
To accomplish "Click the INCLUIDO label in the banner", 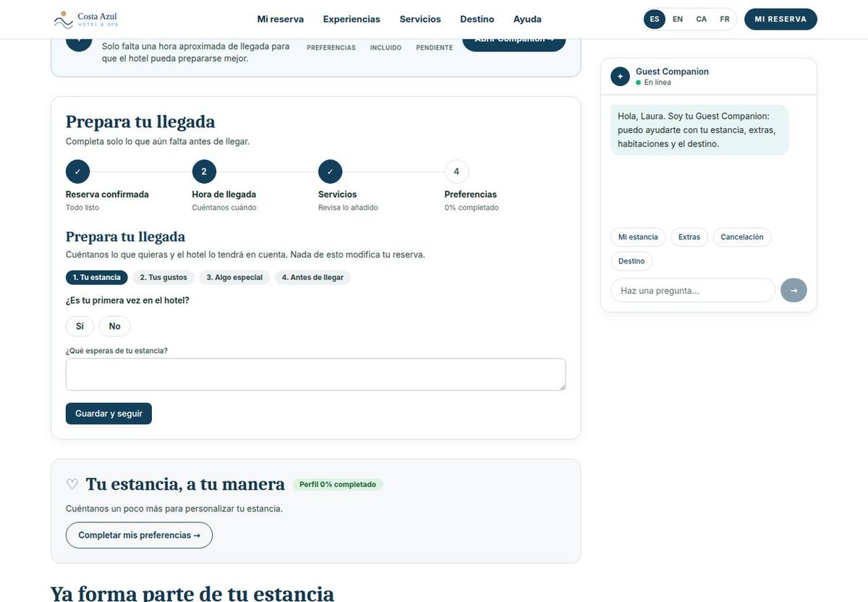I will tap(386, 48).
